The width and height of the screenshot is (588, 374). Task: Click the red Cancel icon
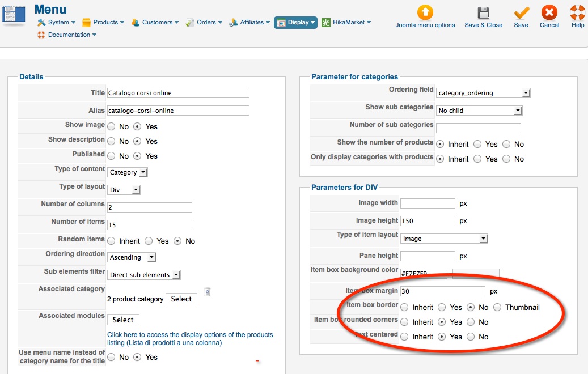pyautogui.click(x=549, y=12)
